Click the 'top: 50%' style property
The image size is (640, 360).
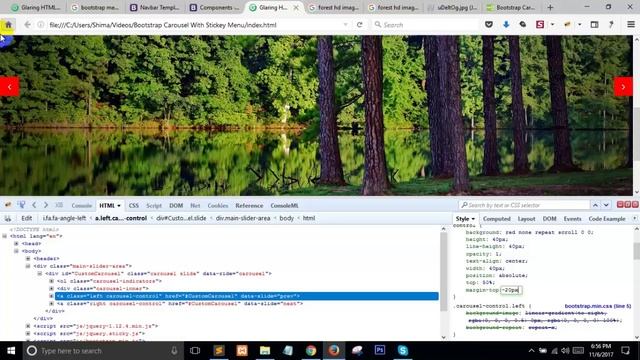480,282
